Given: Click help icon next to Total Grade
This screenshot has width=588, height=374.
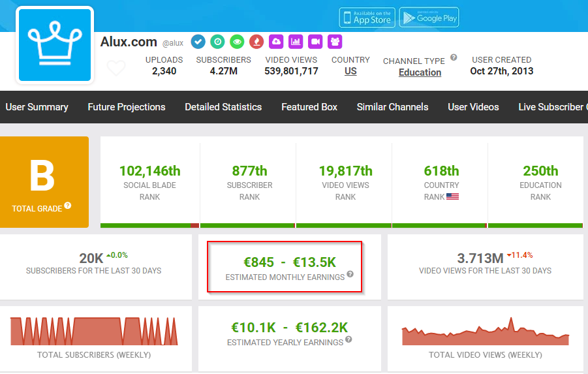Looking at the screenshot, I should pos(68,206).
